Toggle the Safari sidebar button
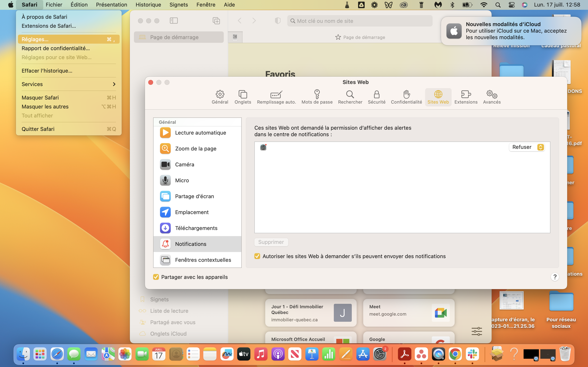 tap(174, 21)
